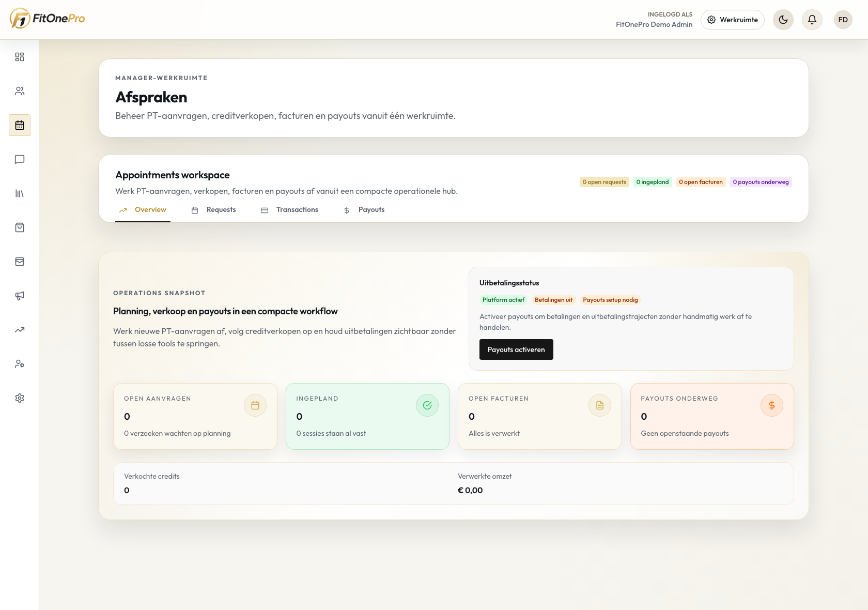The width and height of the screenshot is (868, 610).
Task: Click 'Geen openstaande payouts' text
Action: coord(685,433)
